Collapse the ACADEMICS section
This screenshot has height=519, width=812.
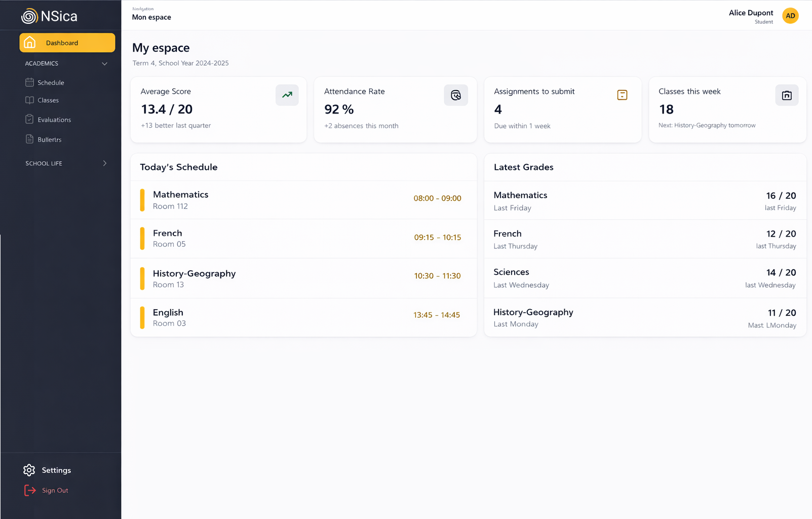(104, 63)
